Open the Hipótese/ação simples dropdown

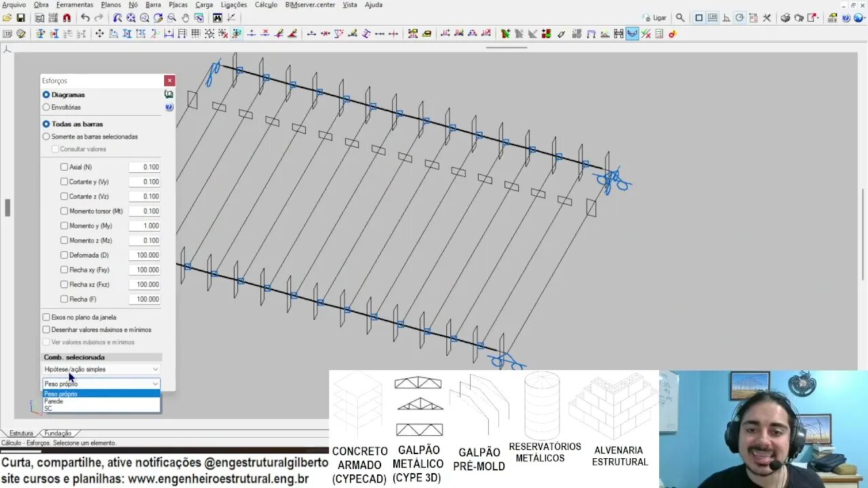101,369
